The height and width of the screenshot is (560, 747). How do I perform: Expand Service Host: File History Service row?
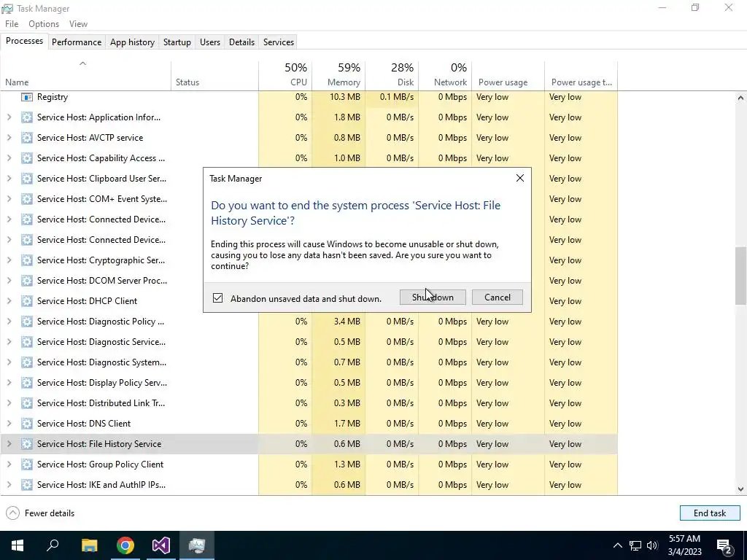(x=9, y=444)
